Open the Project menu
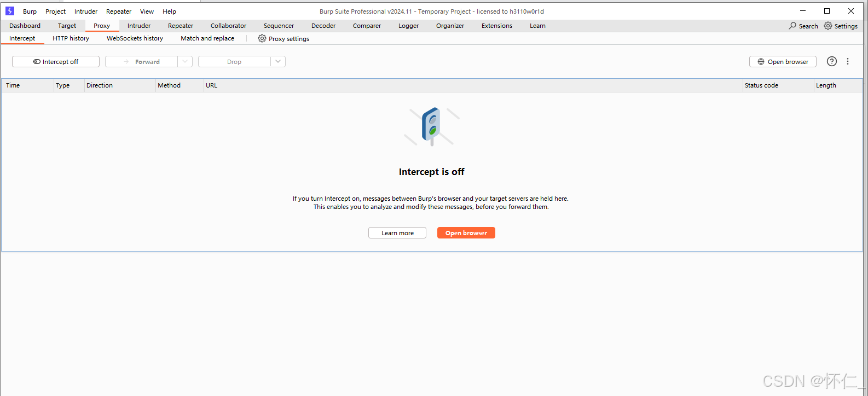Viewport: 868px width, 396px height. (56, 11)
